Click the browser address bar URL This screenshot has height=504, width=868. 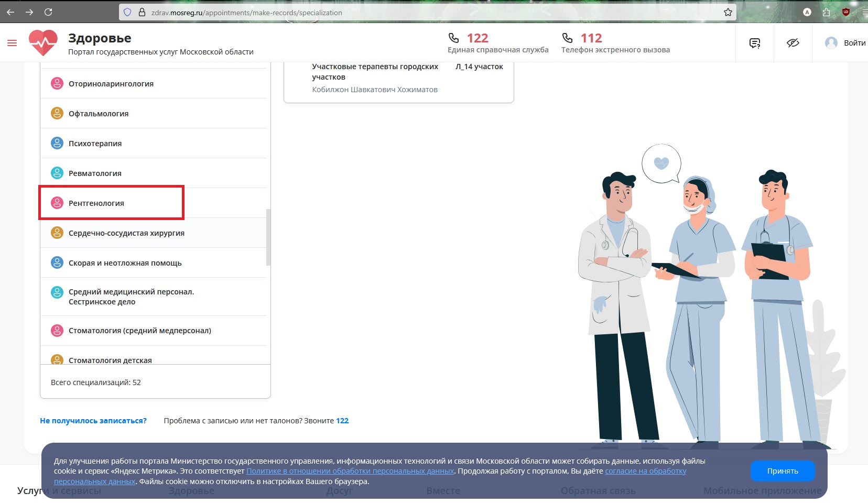[x=246, y=13]
